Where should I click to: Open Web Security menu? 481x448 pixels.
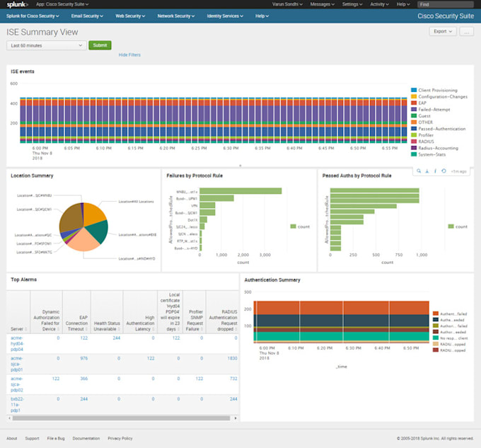(130, 16)
